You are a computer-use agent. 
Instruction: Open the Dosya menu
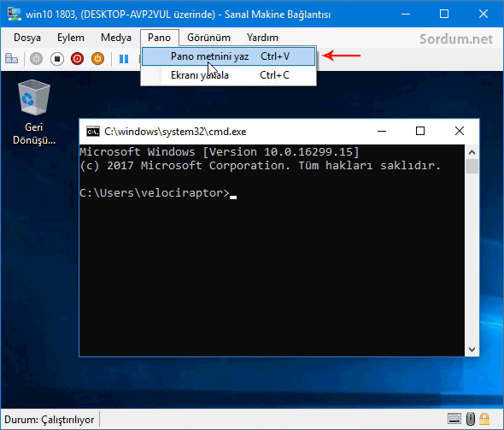click(27, 38)
